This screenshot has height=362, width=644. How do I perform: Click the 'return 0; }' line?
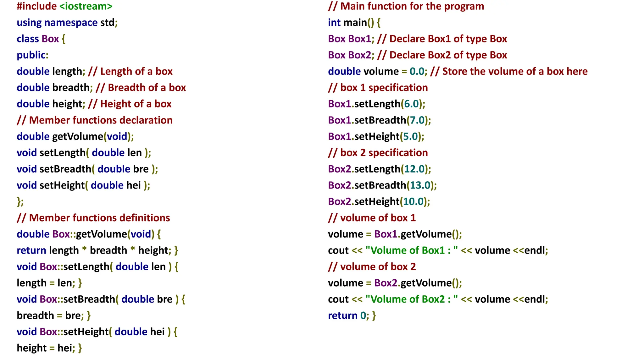click(x=352, y=315)
